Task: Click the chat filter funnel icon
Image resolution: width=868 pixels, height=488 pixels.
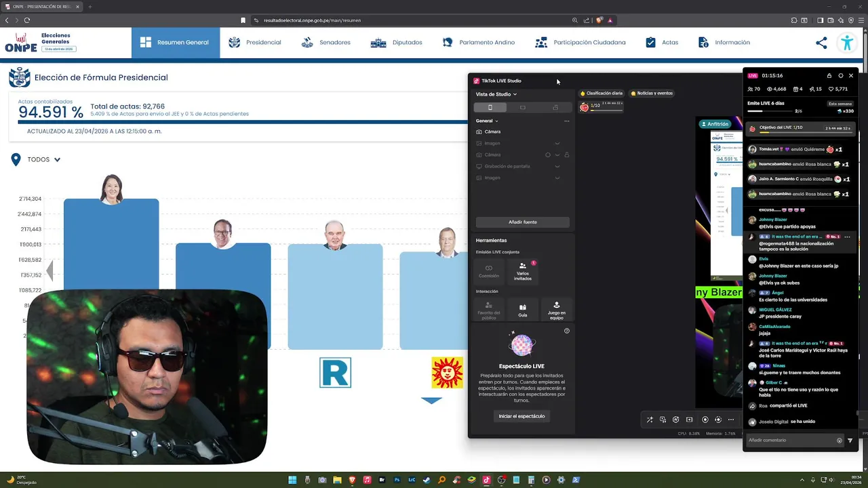Action: [x=850, y=441]
